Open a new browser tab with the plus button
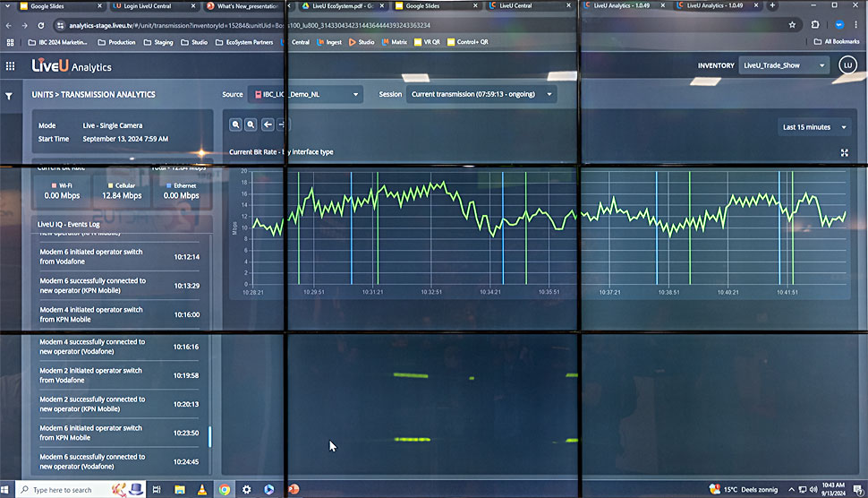868x498 pixels. (x=772, y=5)
